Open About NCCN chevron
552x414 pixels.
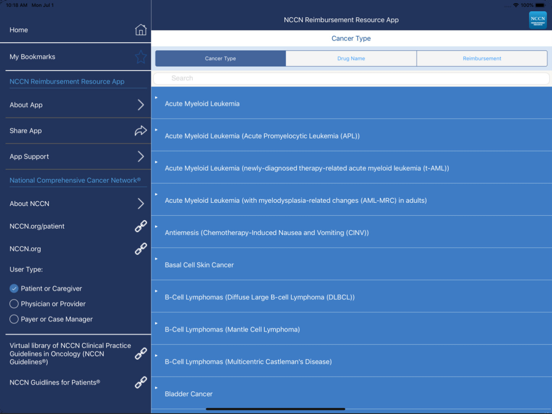pos(141,203)
